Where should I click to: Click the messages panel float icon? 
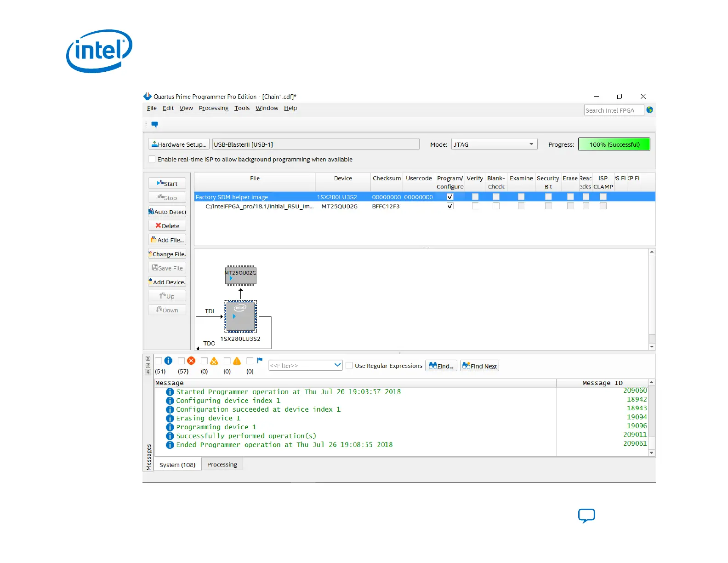click(148, 366)
